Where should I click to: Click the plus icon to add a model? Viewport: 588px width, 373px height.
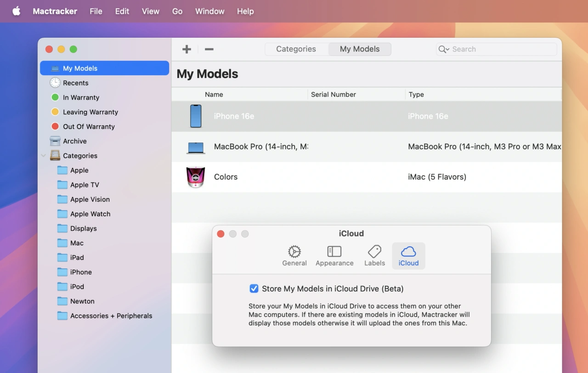pyautogui.click(x=187, y=49)
